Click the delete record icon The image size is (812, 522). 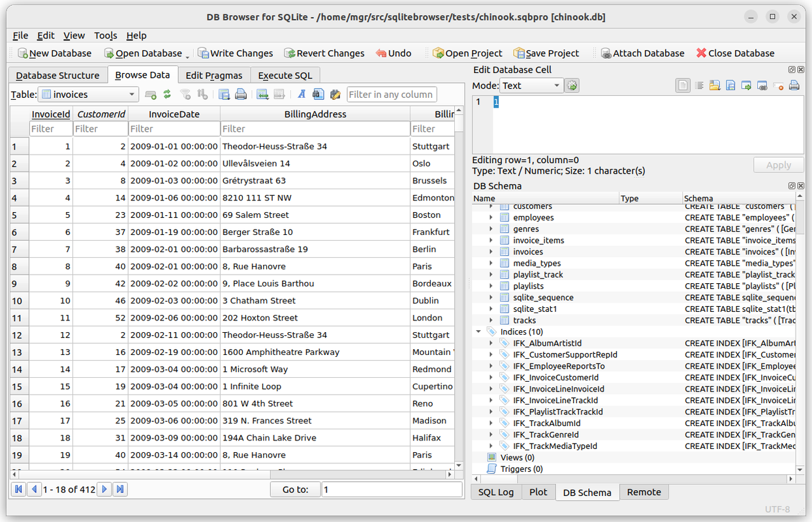pos(279,95)
